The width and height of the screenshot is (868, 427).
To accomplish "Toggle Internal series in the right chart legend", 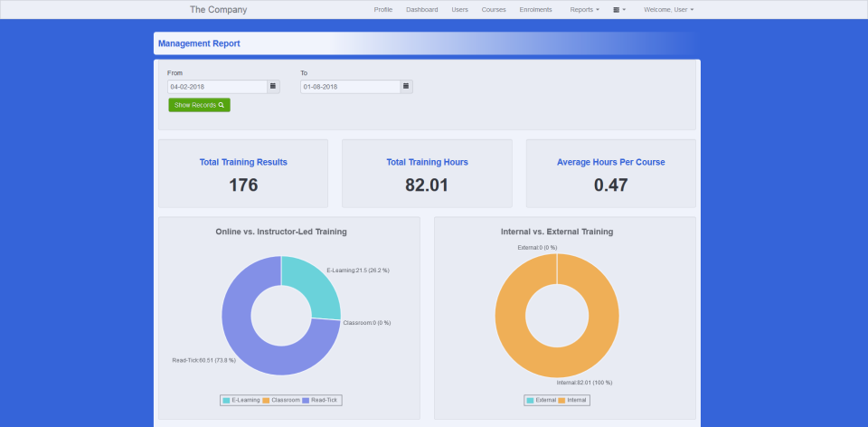I will click(575, 400).
